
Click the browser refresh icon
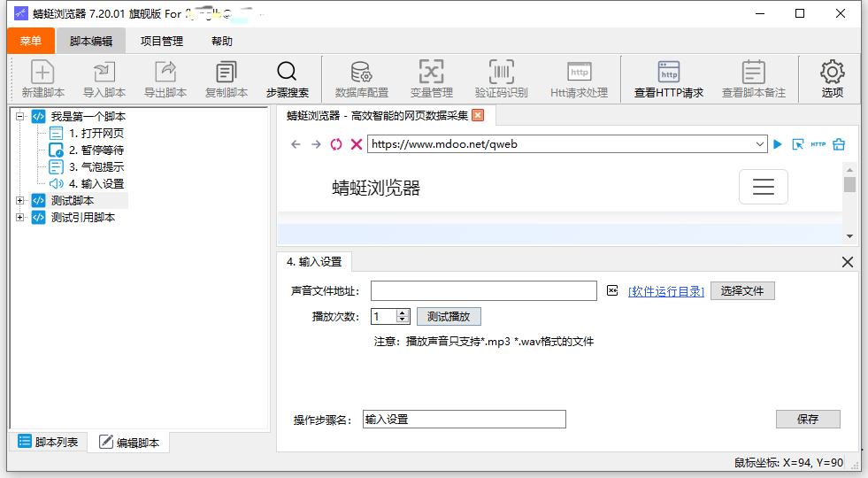[x=336, y=144]
